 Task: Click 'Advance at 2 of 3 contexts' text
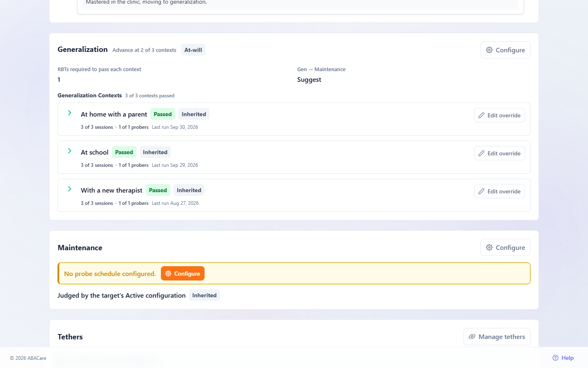point(145,50)
